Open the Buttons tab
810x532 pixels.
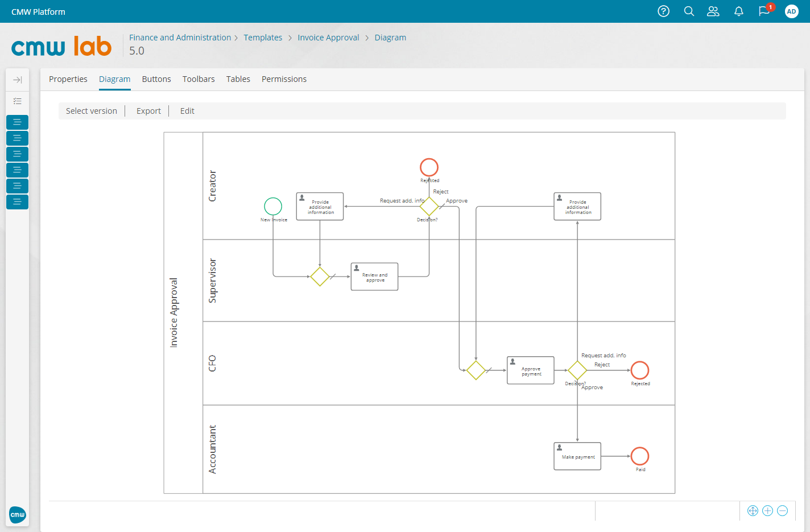tap(156, 79)
